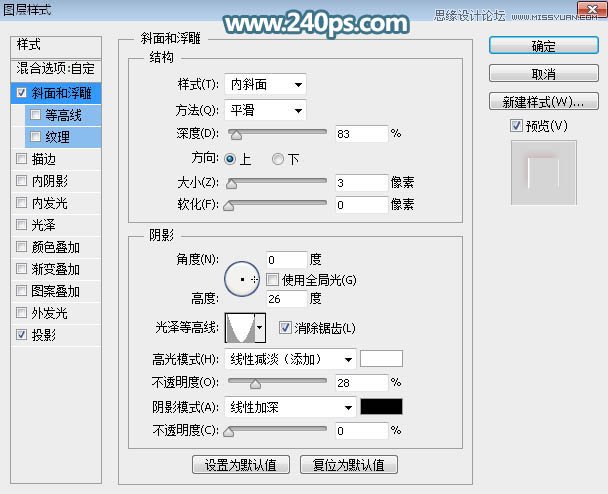Select the 渐变叠加 style entry
The width and height of the screenshot is (608, 494).
point(55,269)
